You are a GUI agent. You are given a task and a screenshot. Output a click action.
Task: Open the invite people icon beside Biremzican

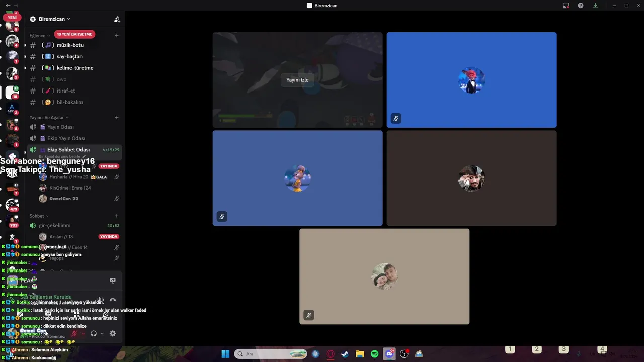(x=117, y=19)
